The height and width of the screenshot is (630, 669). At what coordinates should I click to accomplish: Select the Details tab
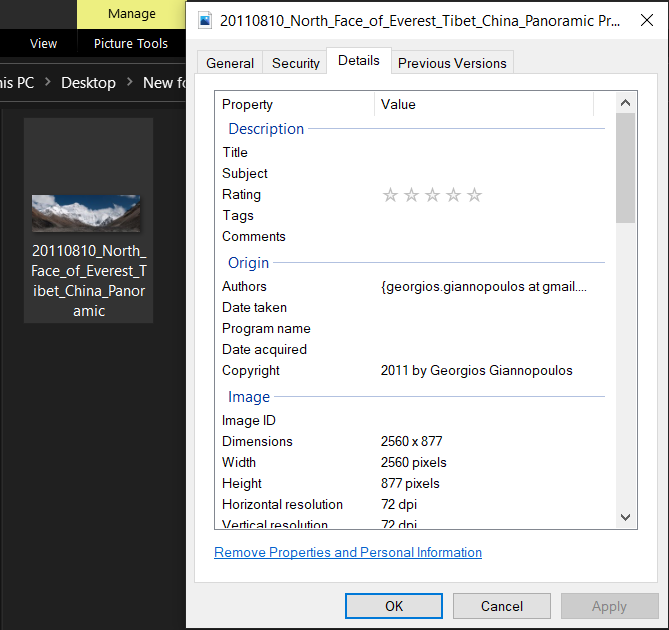[x=359, y=61]
